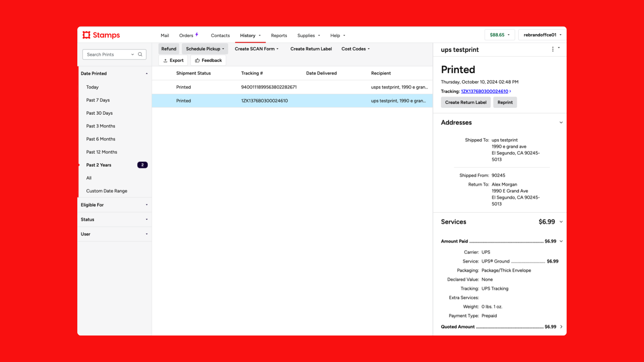
Task: Open the Help menu
Action: coord(338,35)
